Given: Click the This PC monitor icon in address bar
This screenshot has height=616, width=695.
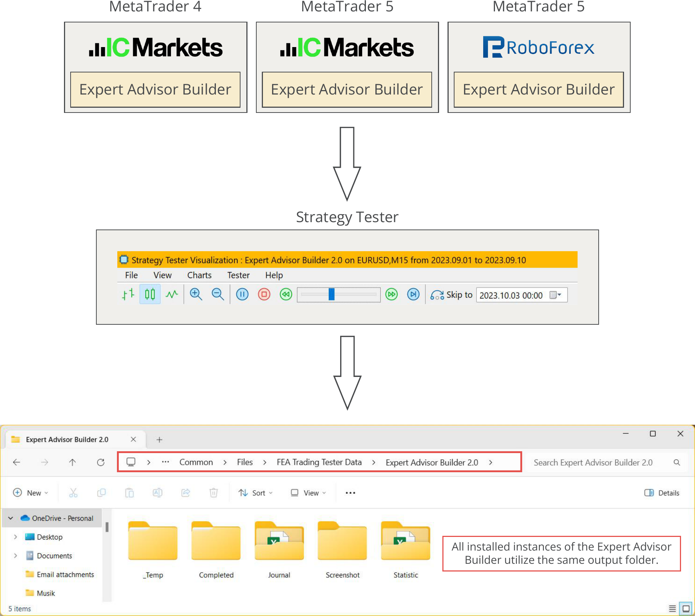Looking at the screenshot, I should (x=131, y=462).
